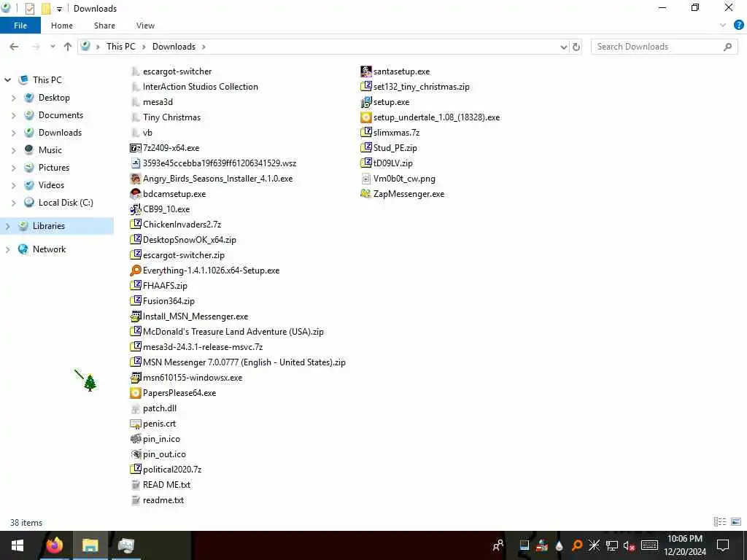Screen dimensions: 747x560
Task: Expand the Local Disk (C:) node
Action: [13, 203]
